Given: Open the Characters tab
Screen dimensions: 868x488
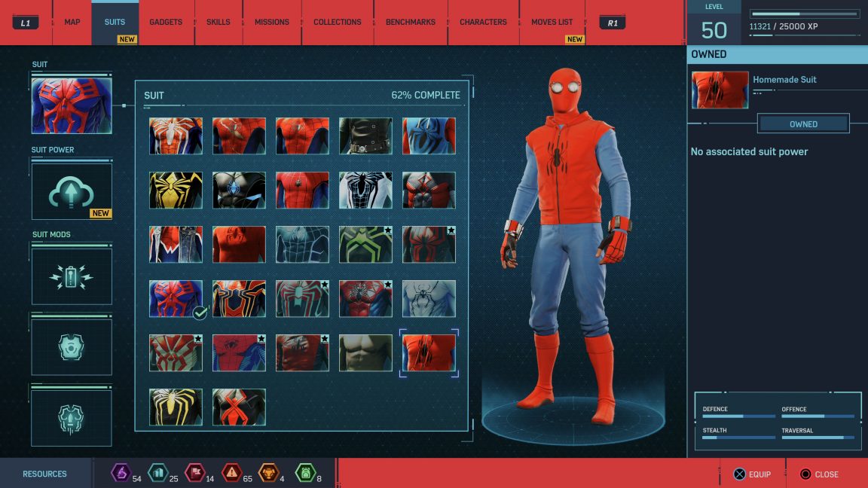Looking at the screenshot, I should pyautogui.click(x=483, y=22).
